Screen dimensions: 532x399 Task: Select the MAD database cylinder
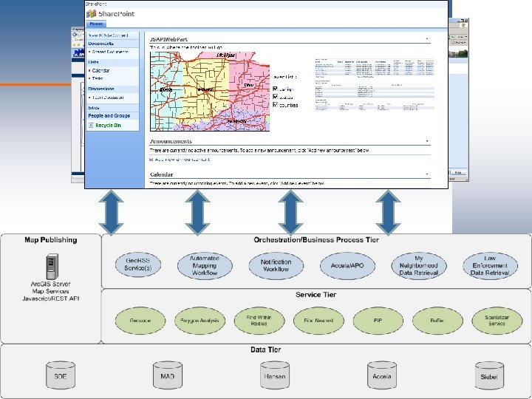pos(168,375)
